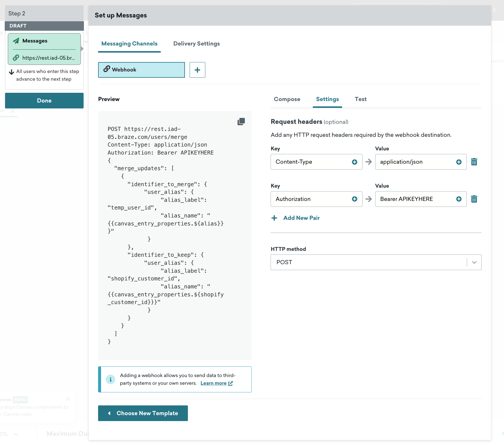The image size is (504, 445).
Task: Delete the Content-Type header pair
Action: click(x=474, y=162)
